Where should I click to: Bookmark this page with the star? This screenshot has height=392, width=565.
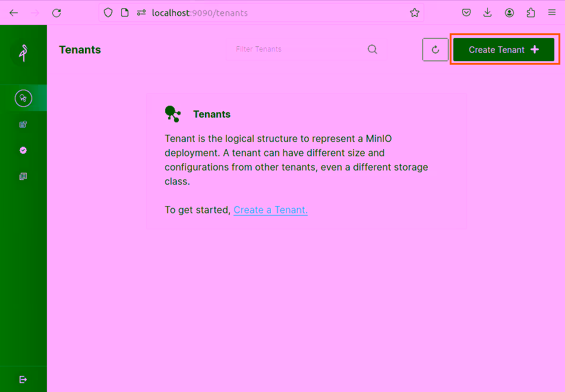(415, 12)
